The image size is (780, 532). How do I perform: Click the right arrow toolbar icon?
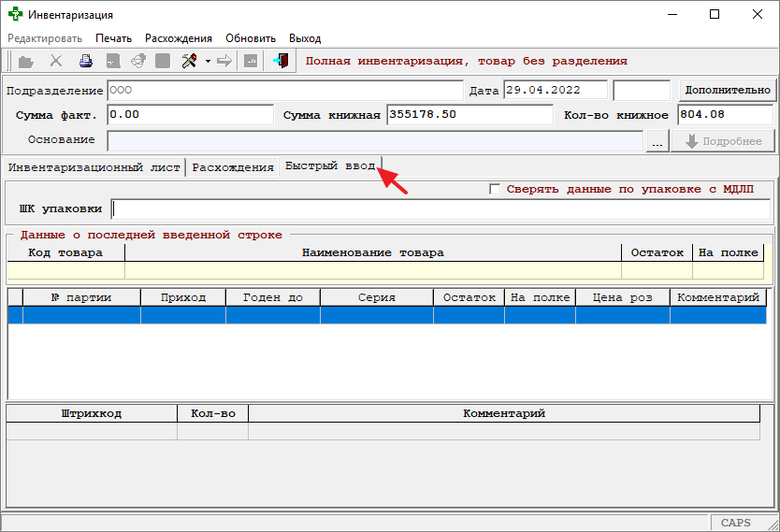pos(224,61)
